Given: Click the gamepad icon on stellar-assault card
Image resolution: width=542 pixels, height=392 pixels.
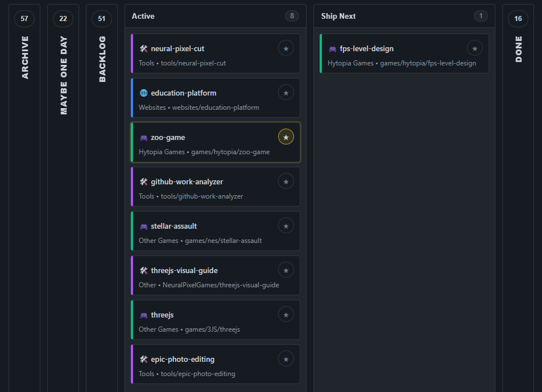Looking at the screenshot, I should coord(143,226).
